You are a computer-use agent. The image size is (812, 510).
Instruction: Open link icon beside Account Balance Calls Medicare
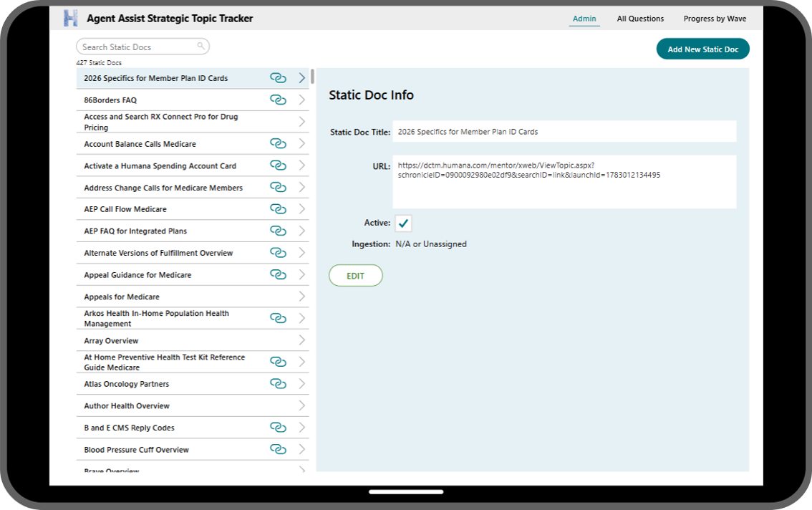(x=278, y=143)
